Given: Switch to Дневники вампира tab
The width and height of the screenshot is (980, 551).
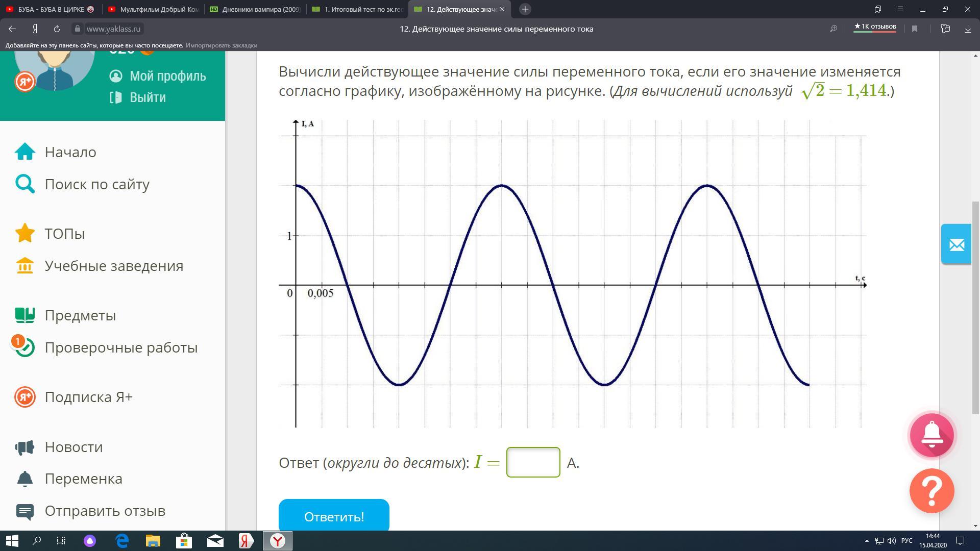Looking at the screenshot, I should [x=255, y=9].
